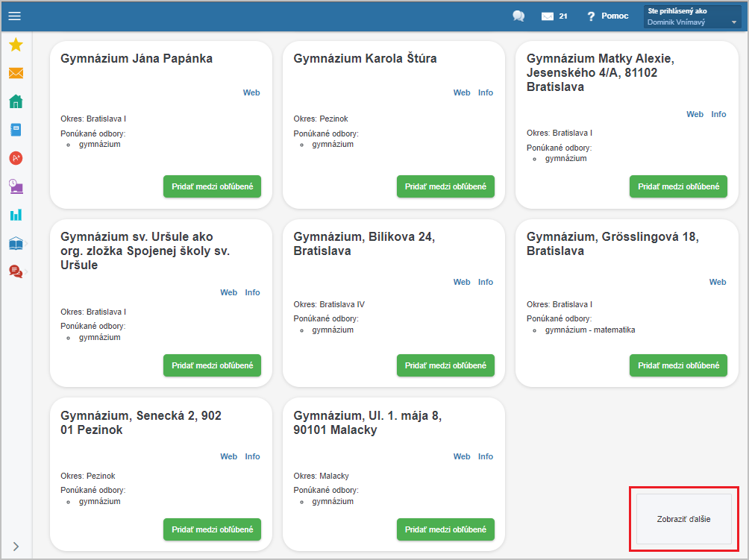Add Gymnázium sv. Uršule to favorites
749x560 pixels.
pos(212,365)
